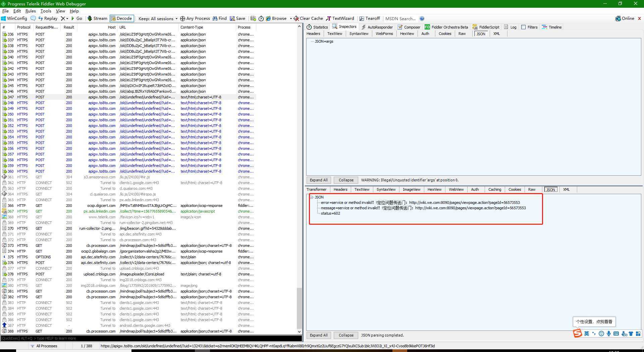This screenshot has height=352, width=644.
Task: Toggle the Filters tab checkbox
Action: pyautogui.click(x=523, y=27)
